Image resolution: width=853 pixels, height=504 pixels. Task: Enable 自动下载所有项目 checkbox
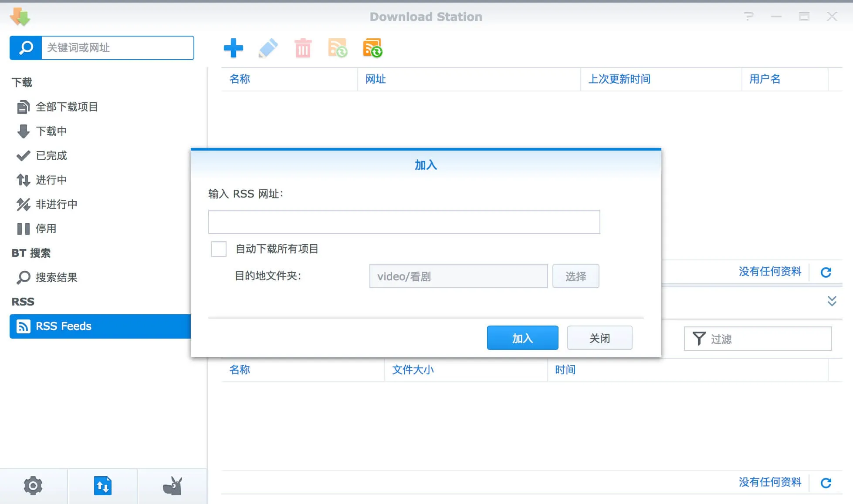pyautogui.click(x=218, y=249)
